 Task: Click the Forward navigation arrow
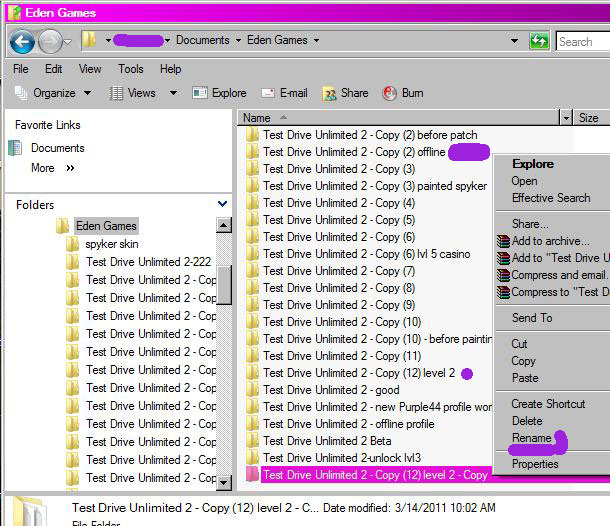click(50, 41)
